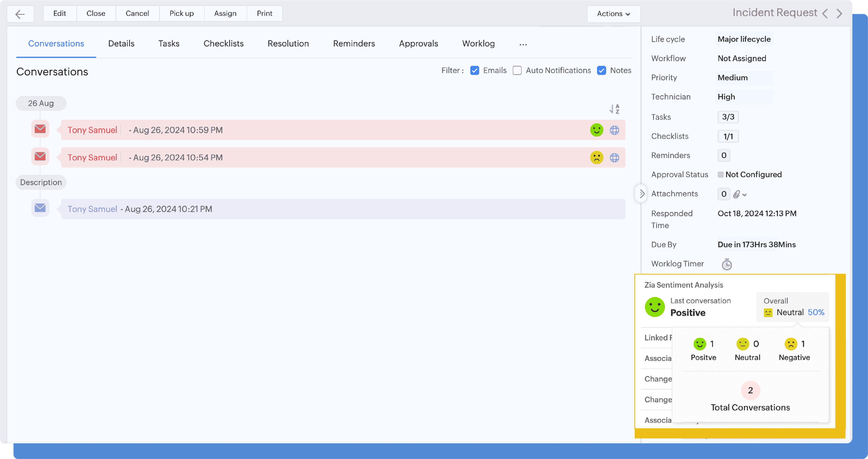Go to next incident request arrow
The image size is (868, 459).
click(x=839, y=14)
